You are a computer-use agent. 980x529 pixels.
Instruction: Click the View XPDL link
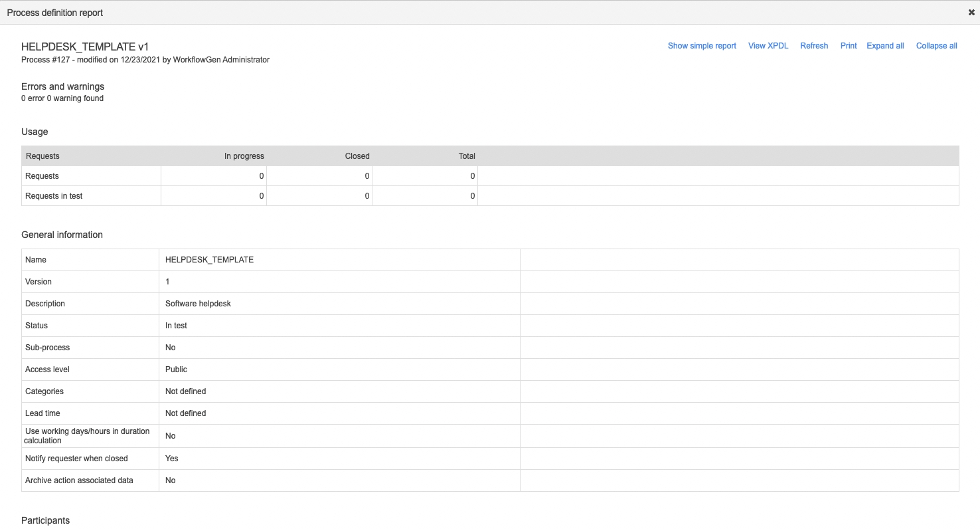click(768, 46)
